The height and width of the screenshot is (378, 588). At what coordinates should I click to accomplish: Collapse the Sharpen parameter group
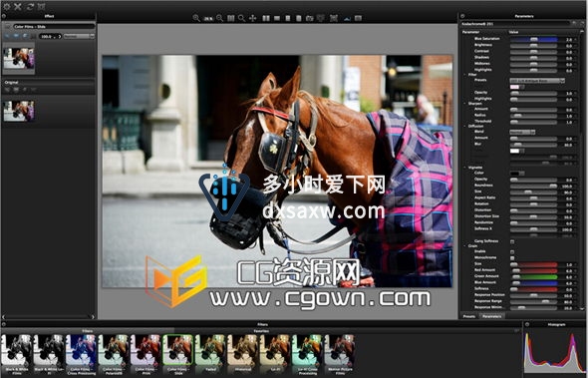465,104
